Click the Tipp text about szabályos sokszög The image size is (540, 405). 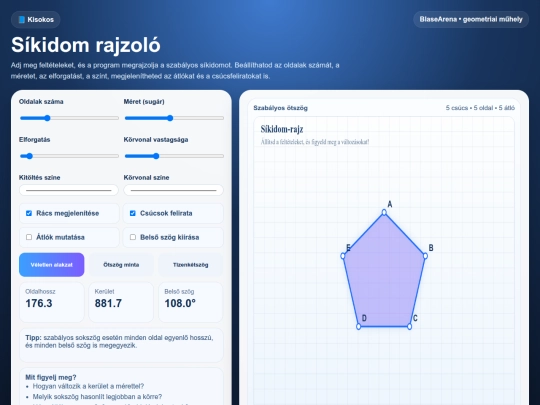point(119,342)
